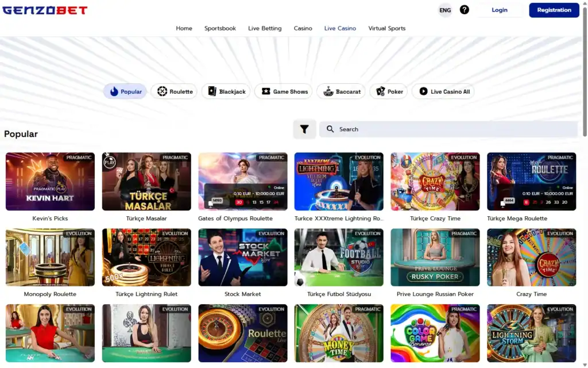Open the XXXtreme Lightning Roulette thumbnail
The image size is (588, 368).
pos(339,181)
